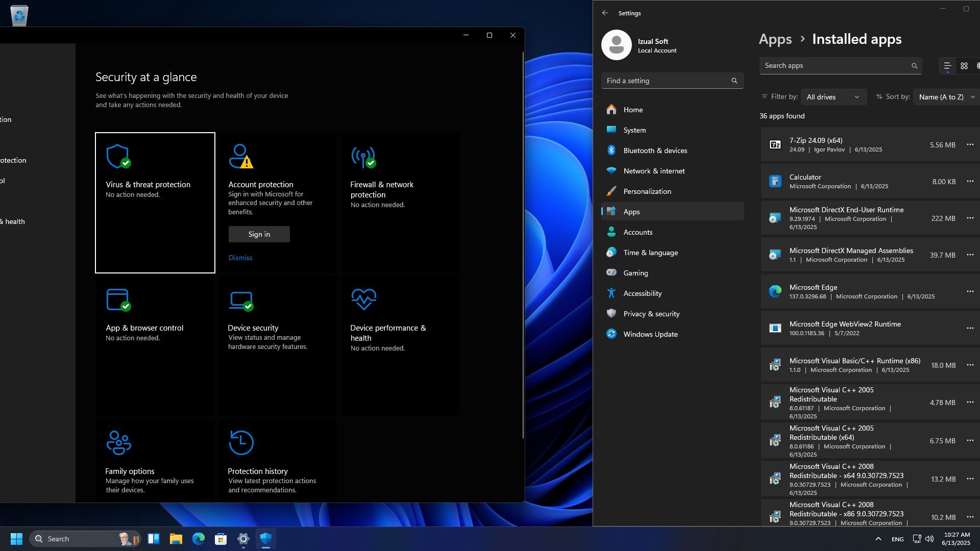This screenshot has width=980, height=551.
Task: Open the Windows Start menu
Action: (x=16, y=539)
